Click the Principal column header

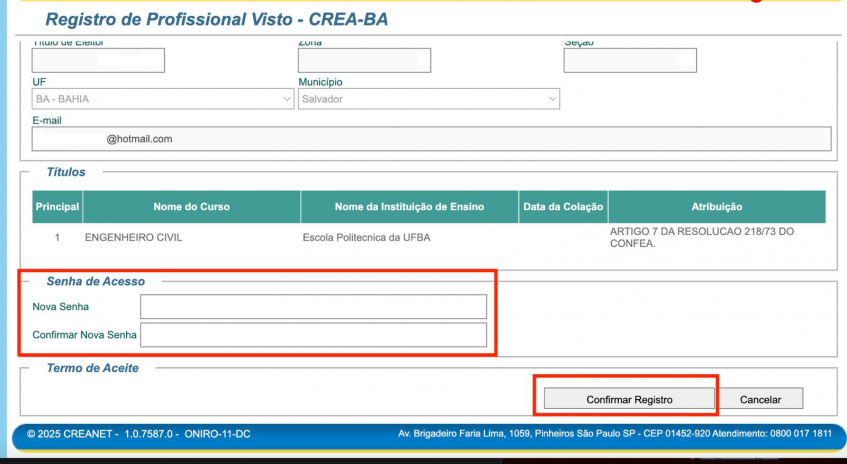57,207
